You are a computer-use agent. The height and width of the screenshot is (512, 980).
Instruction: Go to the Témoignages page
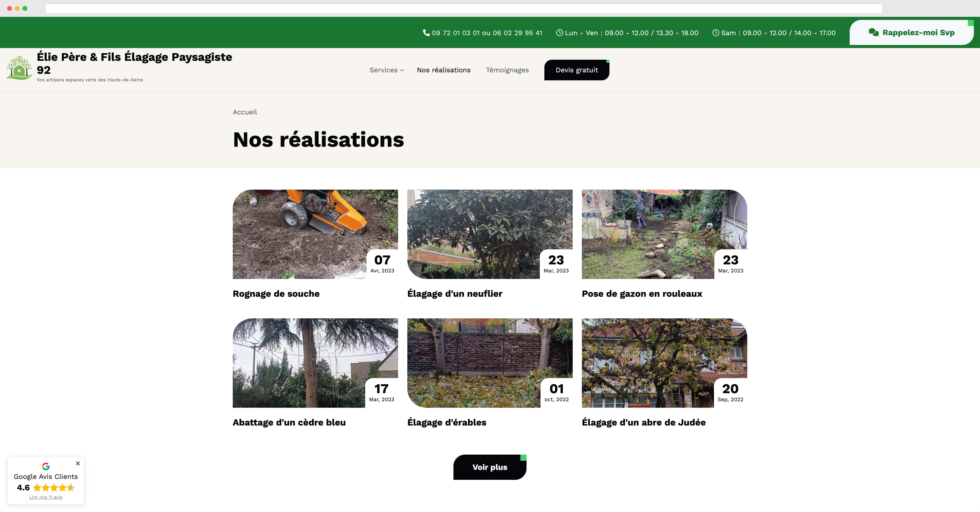tap(507, 70)
